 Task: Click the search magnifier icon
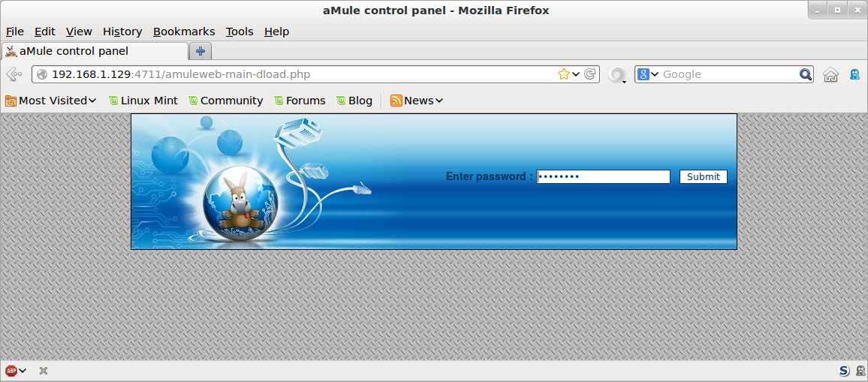pyautogui.click(x=806, y=74)
